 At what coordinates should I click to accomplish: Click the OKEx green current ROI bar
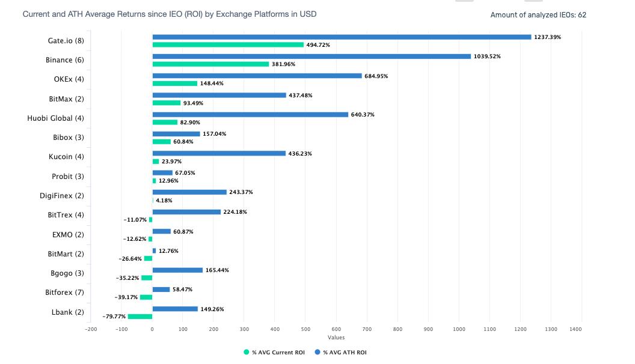(175, 83)
